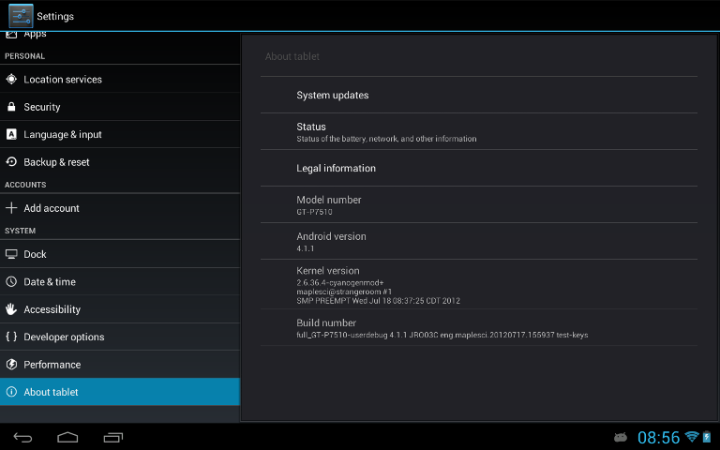Click the Location services target icon
This screenshot has height=450, width=720.
[11, 79]
